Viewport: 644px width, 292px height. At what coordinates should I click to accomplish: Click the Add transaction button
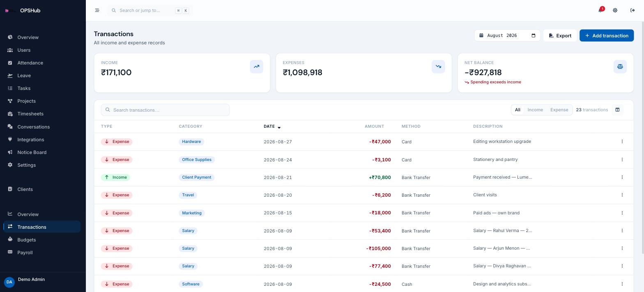(606, 35)
